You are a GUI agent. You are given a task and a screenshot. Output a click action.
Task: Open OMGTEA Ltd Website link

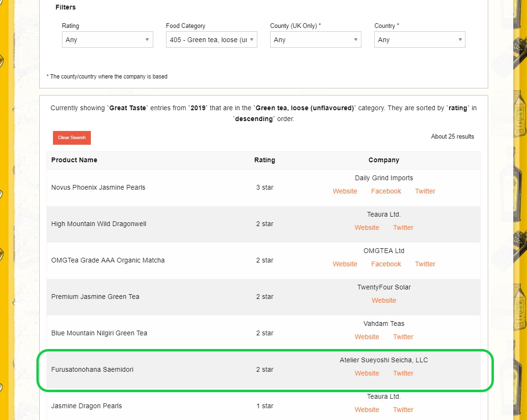click(x=345, y=264)
